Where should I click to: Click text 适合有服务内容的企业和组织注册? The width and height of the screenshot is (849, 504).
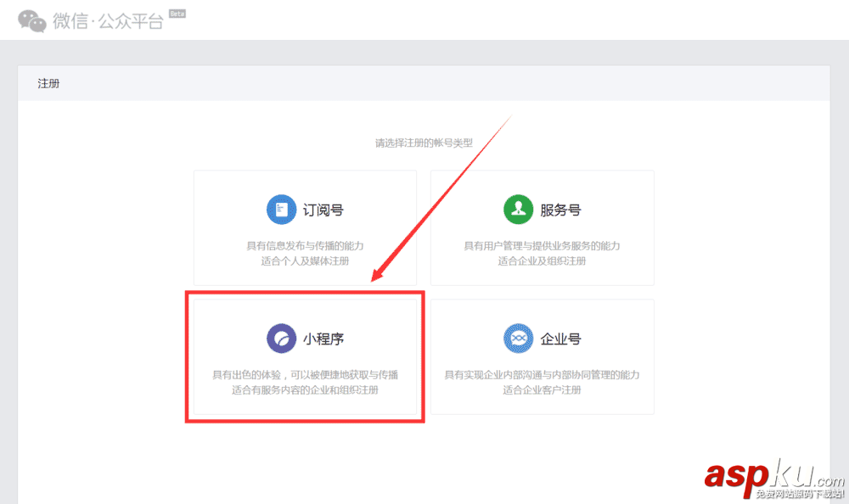tap(305, 389)
